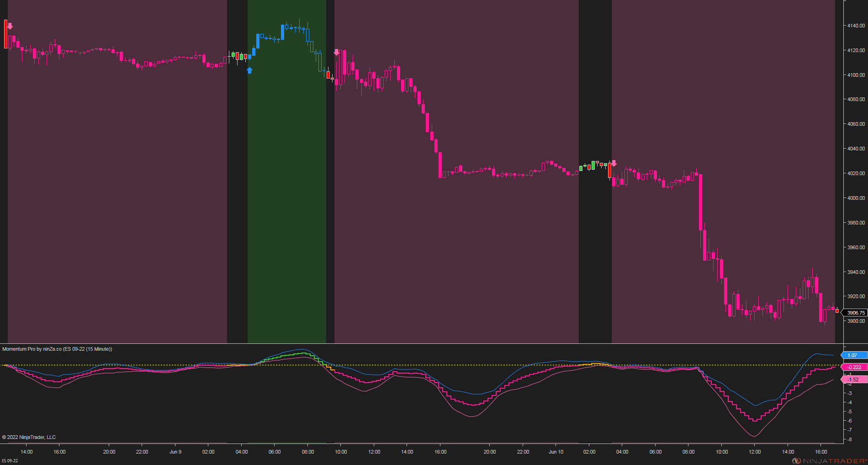Click the 3940.00 price axis label
Image resolution: width=868 pixels, height=465 pixels.
856,272
